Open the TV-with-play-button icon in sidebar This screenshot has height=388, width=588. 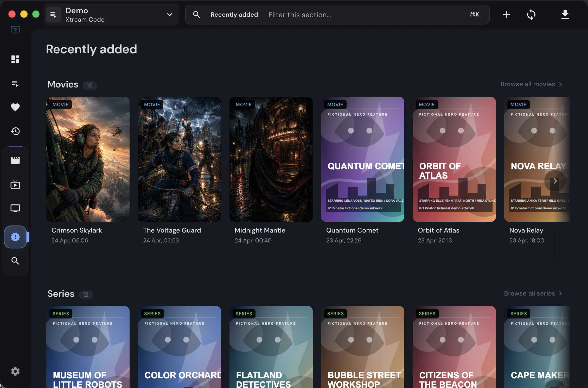(x=15, y=184)
